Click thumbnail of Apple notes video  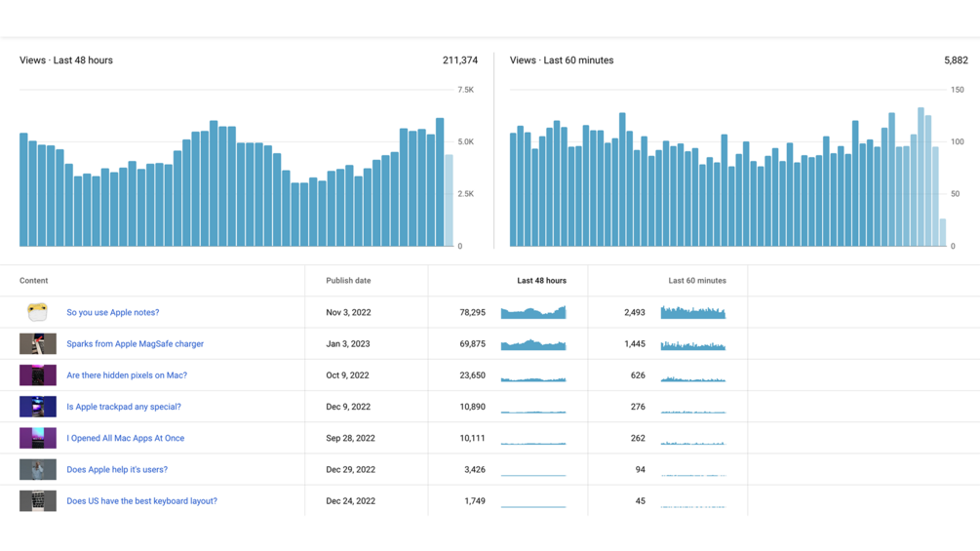37,312
